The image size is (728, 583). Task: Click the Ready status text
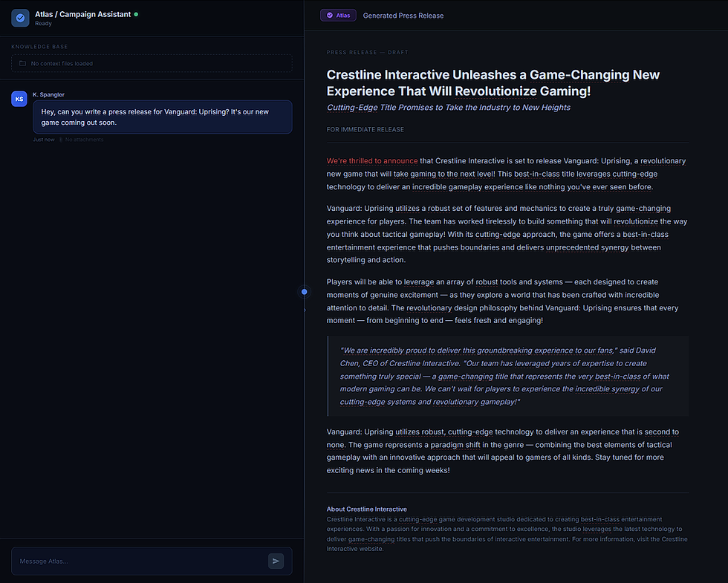(43, 23)
